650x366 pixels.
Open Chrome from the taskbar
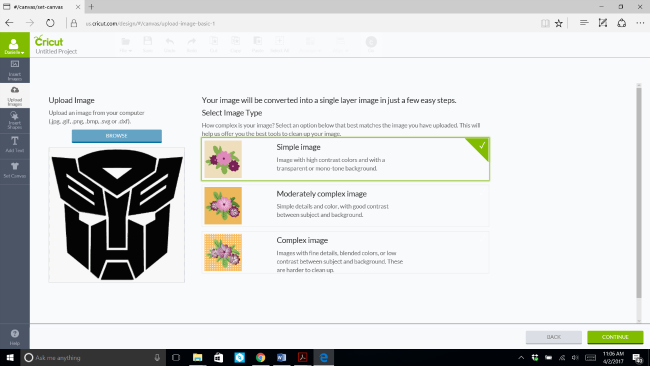[x=261, y=357]
